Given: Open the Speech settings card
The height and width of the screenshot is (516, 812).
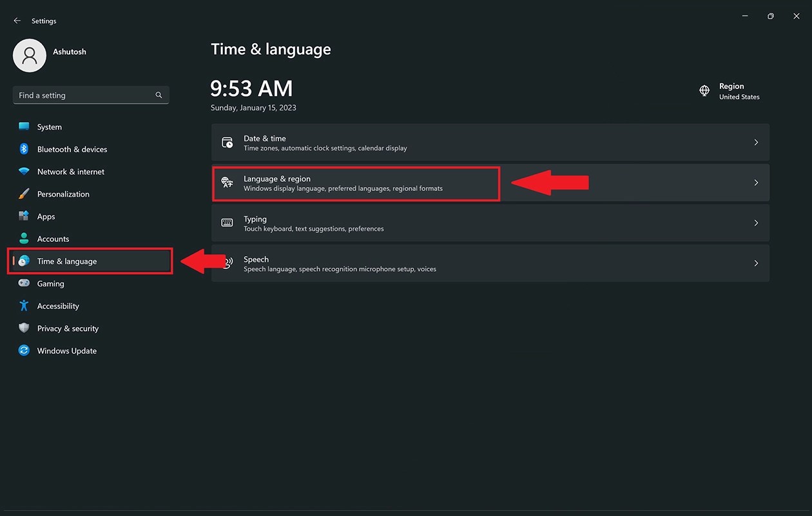Looking at the screenshot, I should 490,263.
